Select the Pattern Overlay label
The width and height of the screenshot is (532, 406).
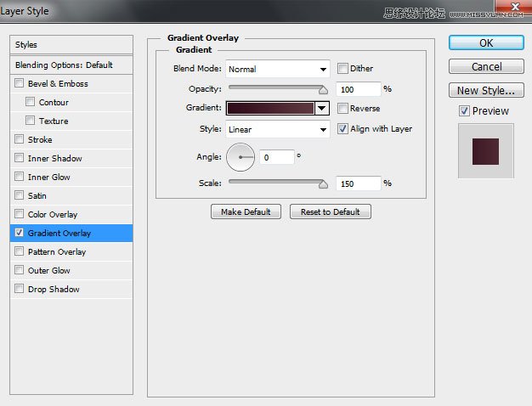tap(57, 252)
